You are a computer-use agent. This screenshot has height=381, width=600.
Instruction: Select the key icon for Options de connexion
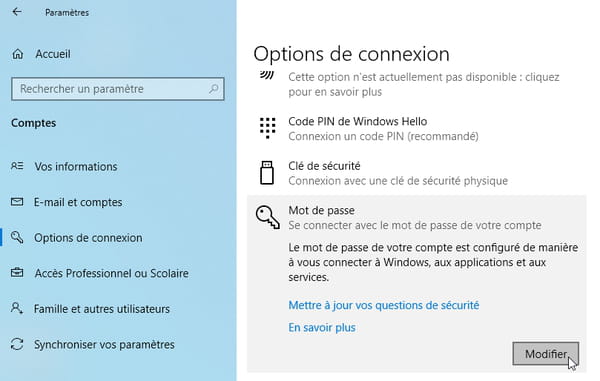(x=17, y=237)
